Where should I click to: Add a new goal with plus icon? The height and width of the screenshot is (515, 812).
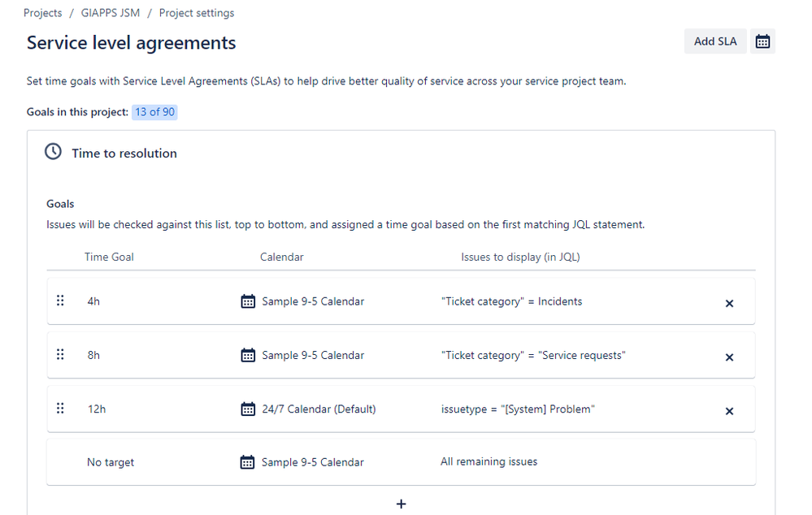pos(401,504)
